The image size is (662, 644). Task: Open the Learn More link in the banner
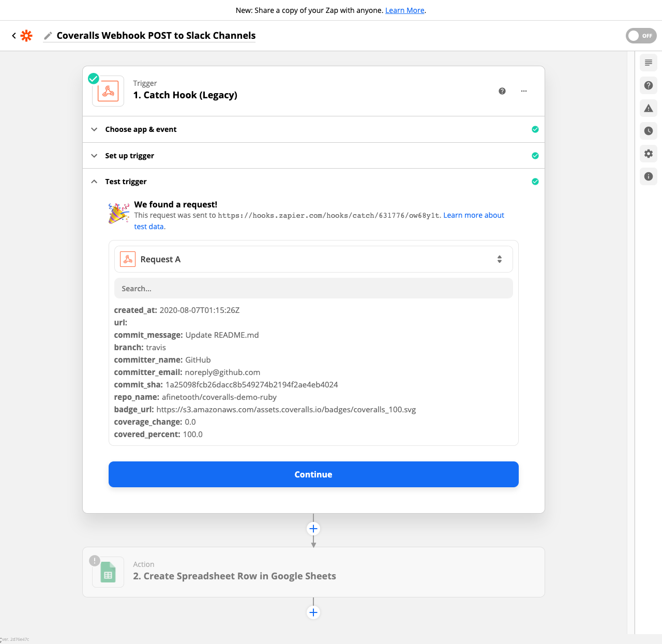click(x=404, y=10)
